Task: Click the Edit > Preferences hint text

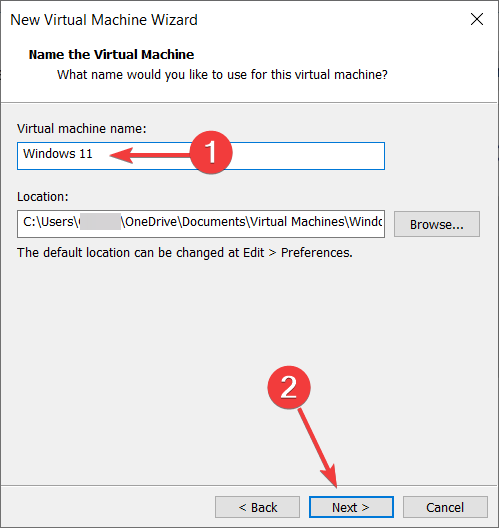Action: pos(185,253)
